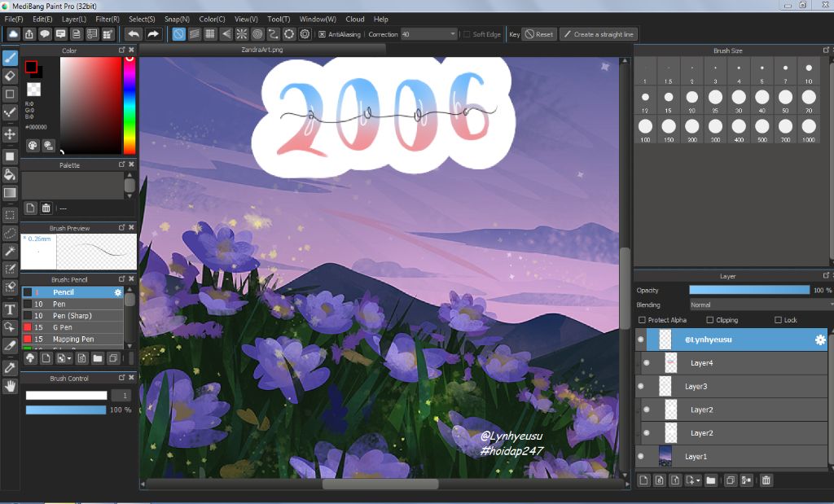Click the Undo arrow in toolbar
Image resolution: width=834 pixels, height=504 pixels.
tap(134, 34)
